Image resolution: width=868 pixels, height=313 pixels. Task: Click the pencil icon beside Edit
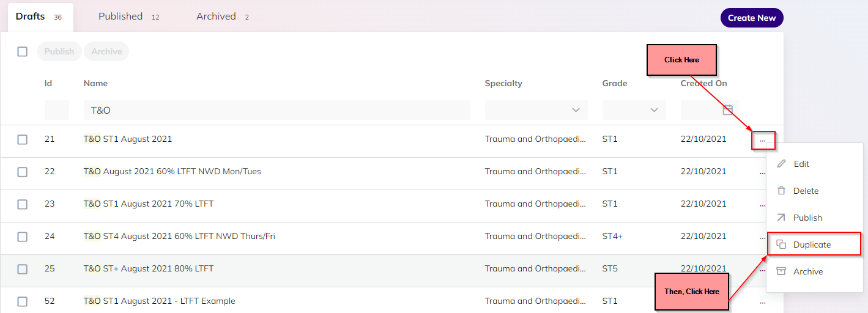coord(781,164)
